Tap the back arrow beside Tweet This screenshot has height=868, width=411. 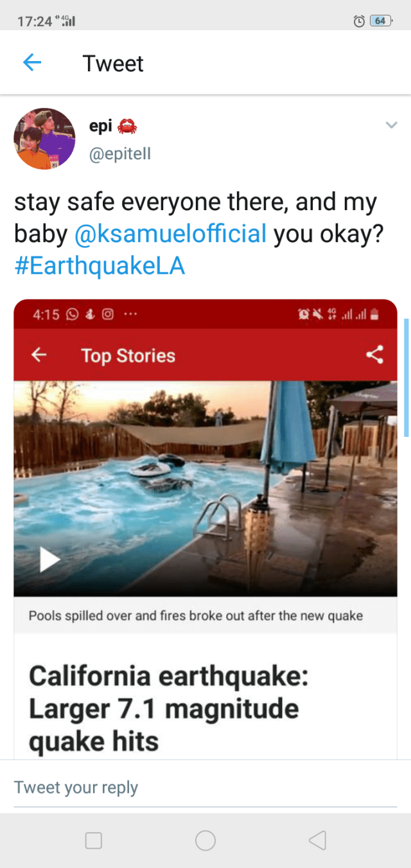32,63
